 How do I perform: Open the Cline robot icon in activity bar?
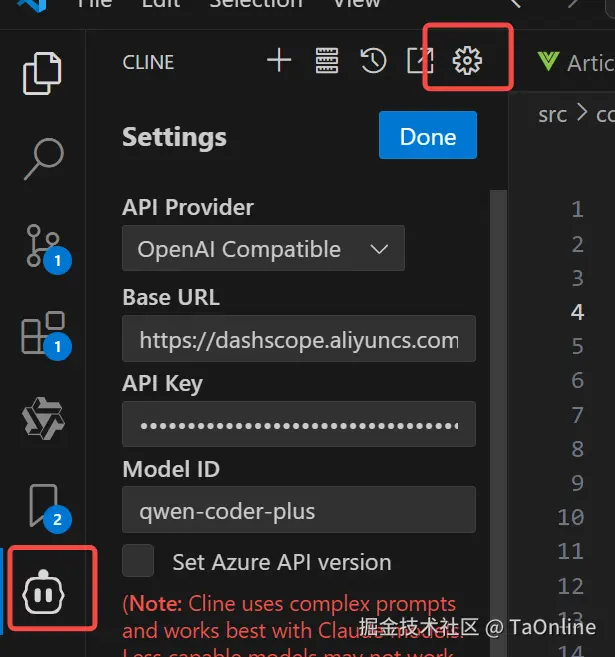click(44, 591)
